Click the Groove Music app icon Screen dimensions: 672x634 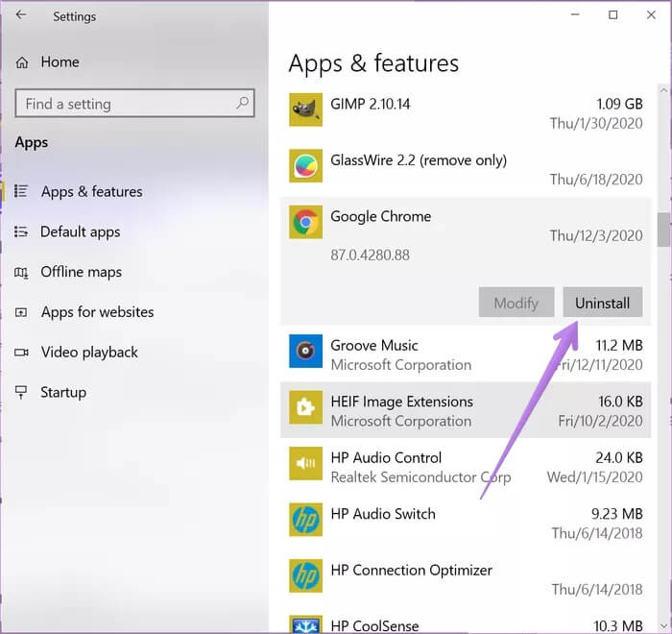pos(305,352)
